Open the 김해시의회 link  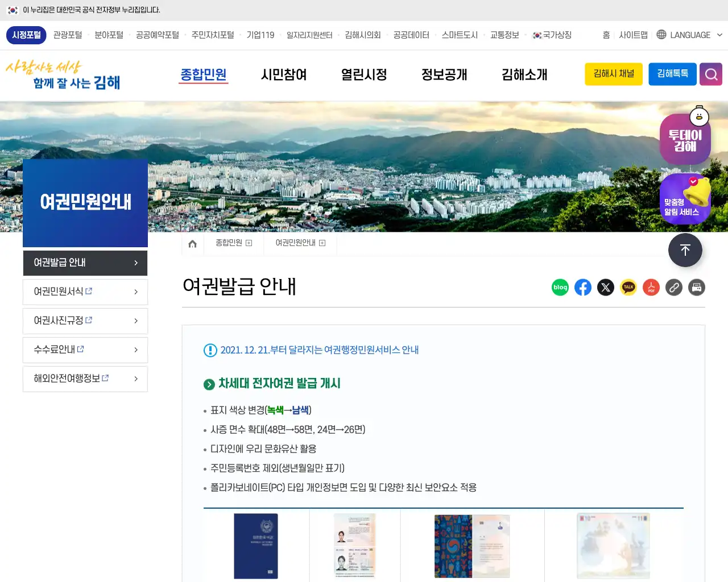pos(363,35)
